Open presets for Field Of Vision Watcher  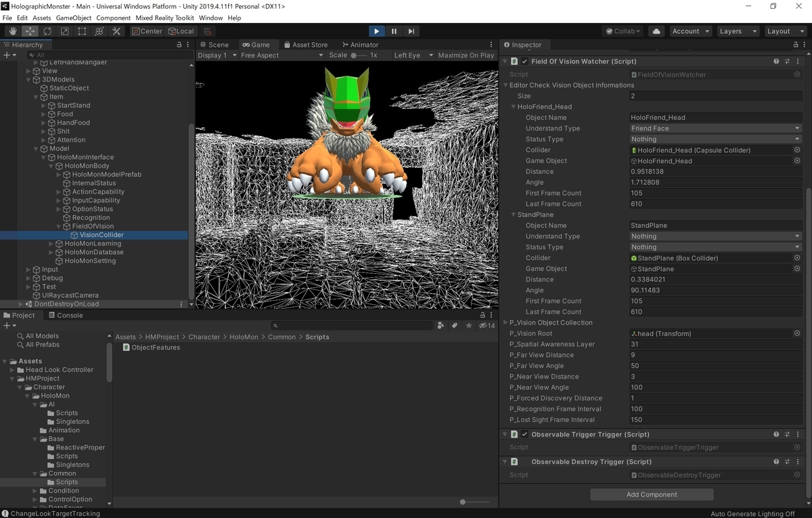point(787,61)
